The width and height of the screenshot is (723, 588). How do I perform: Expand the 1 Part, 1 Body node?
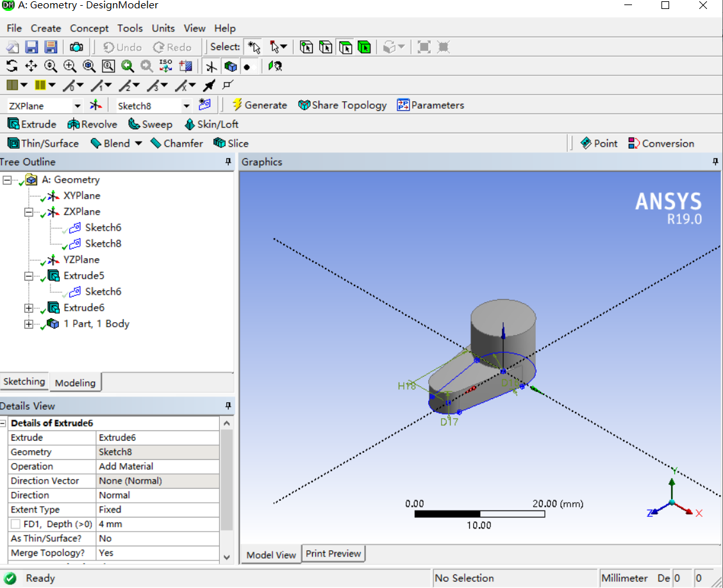29,324
